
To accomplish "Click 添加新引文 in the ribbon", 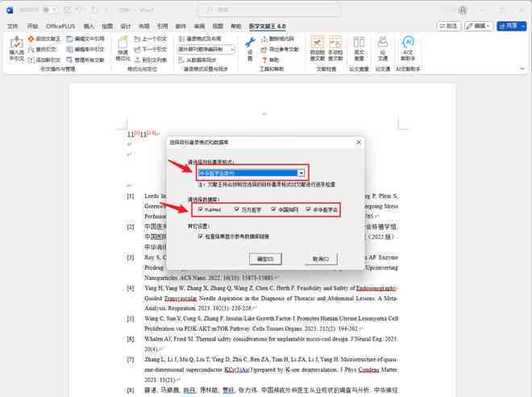I will coord(44,60).
